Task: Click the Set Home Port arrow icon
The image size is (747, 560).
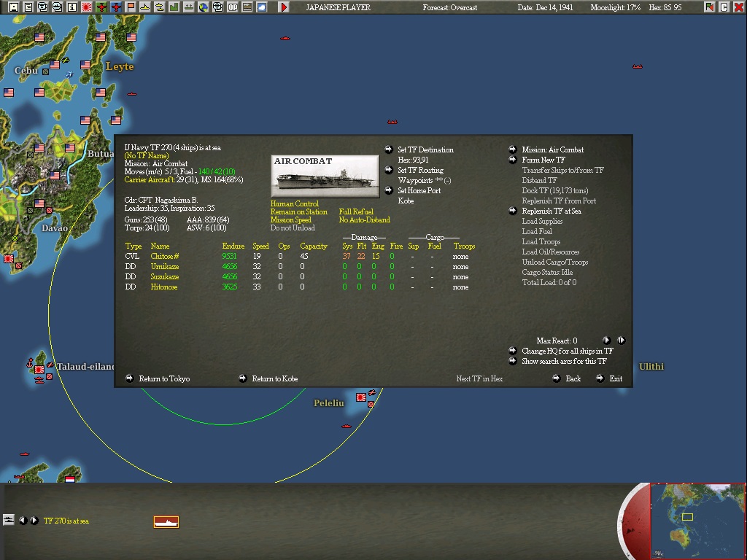Action: [389, 190]
